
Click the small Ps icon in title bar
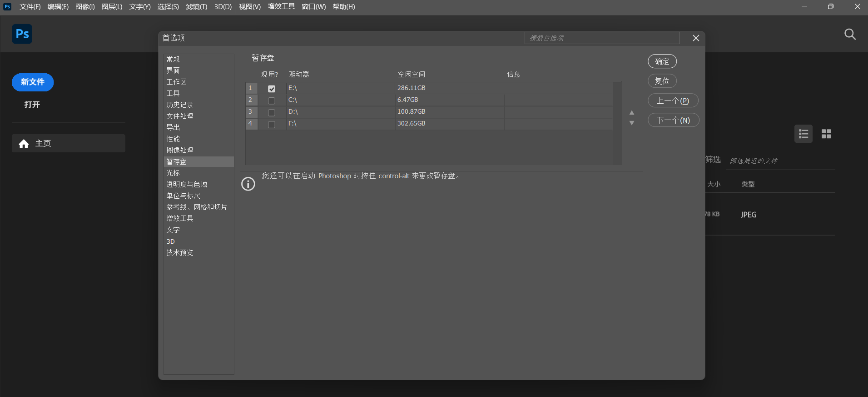point(7,6)
